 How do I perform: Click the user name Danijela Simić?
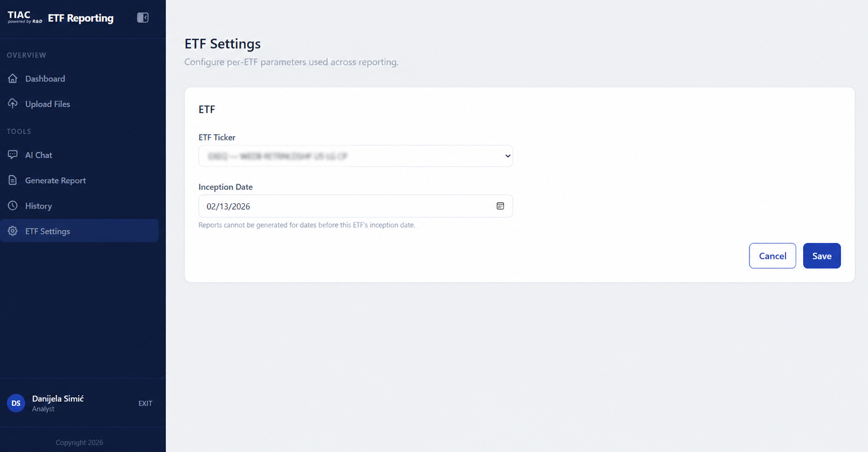tap(58, 399)
